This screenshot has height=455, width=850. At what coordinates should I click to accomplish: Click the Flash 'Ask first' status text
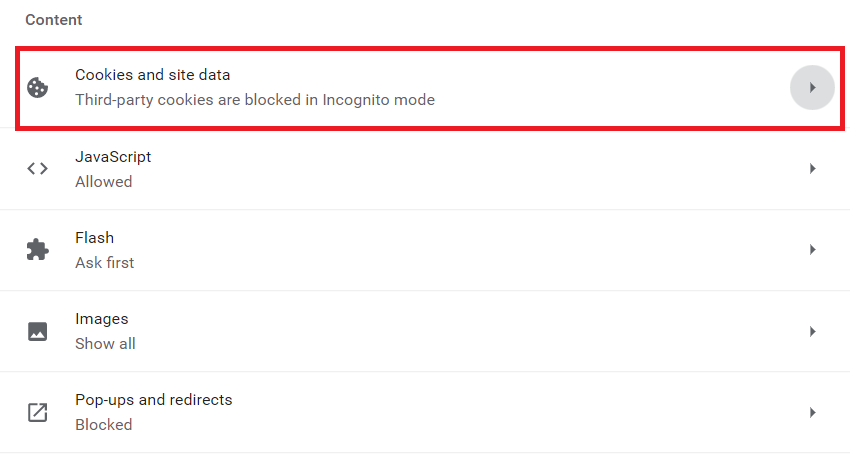click(105, 263)
